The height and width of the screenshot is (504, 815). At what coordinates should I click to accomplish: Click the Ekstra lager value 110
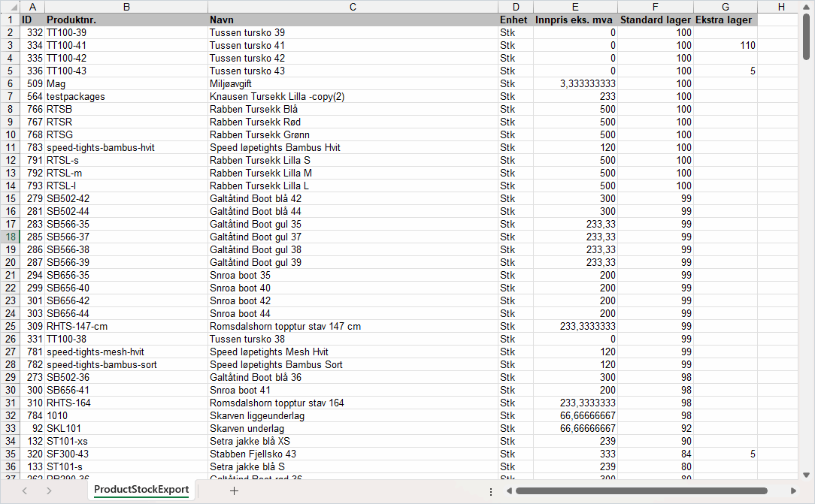(725, 45)
